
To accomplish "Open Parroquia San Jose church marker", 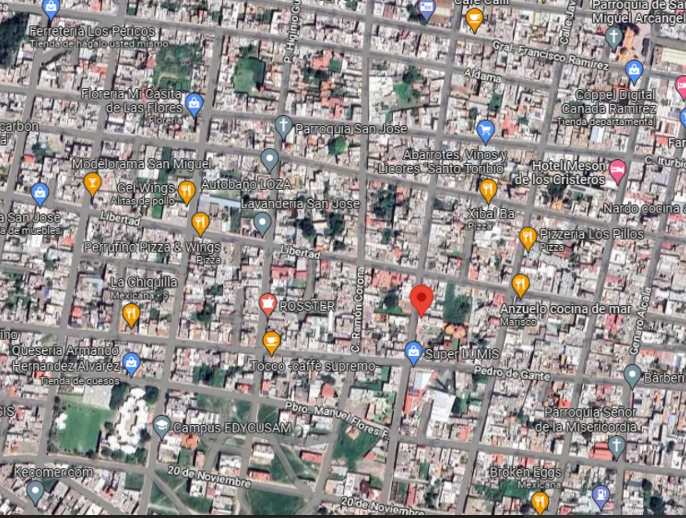I will click(284, 127).
